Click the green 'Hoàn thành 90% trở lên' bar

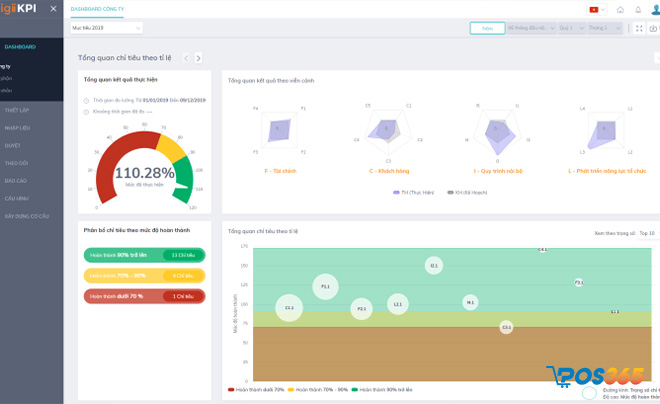144,255
